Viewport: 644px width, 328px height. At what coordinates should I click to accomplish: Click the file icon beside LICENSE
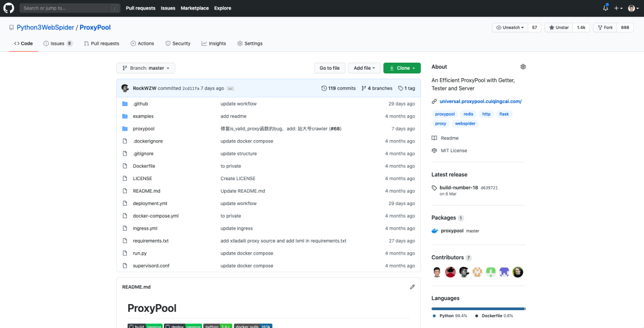125,178
